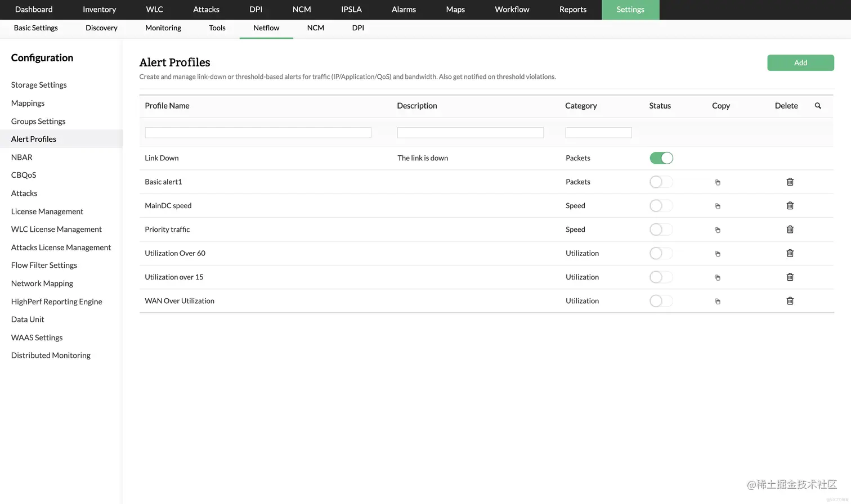Open NCM sub-tab under Settings
This screenshot has height=504, width=851.
316,28
